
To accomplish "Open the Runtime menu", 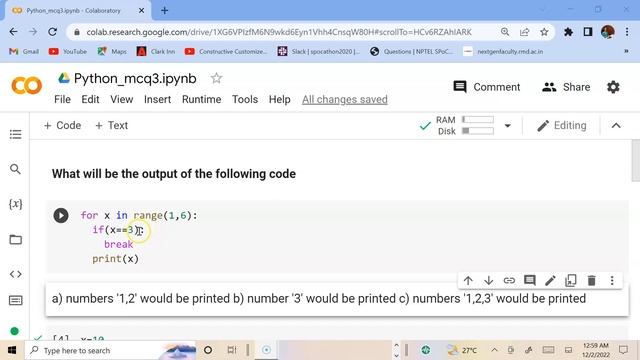I will coord(202,99).
